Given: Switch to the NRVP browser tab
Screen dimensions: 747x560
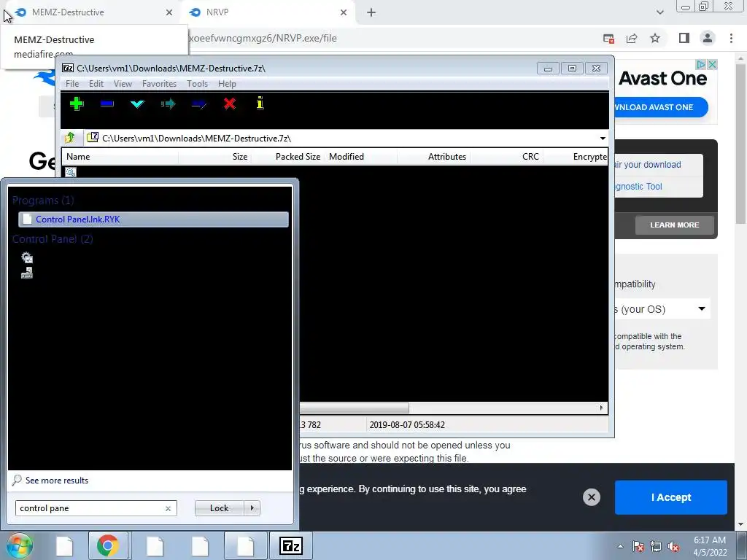Looking at the screenshot, I should [x=267, y=12].
